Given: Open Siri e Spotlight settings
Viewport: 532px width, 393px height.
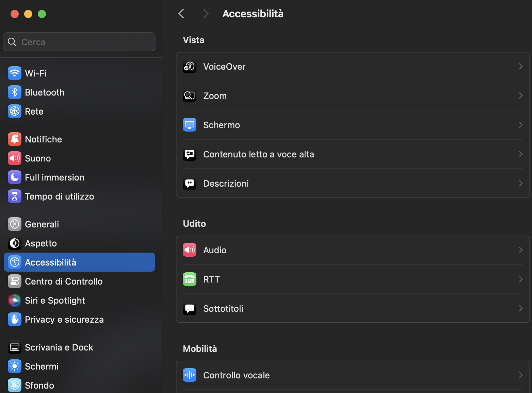Looking at the screenshot, I should (x=55, y=300).
